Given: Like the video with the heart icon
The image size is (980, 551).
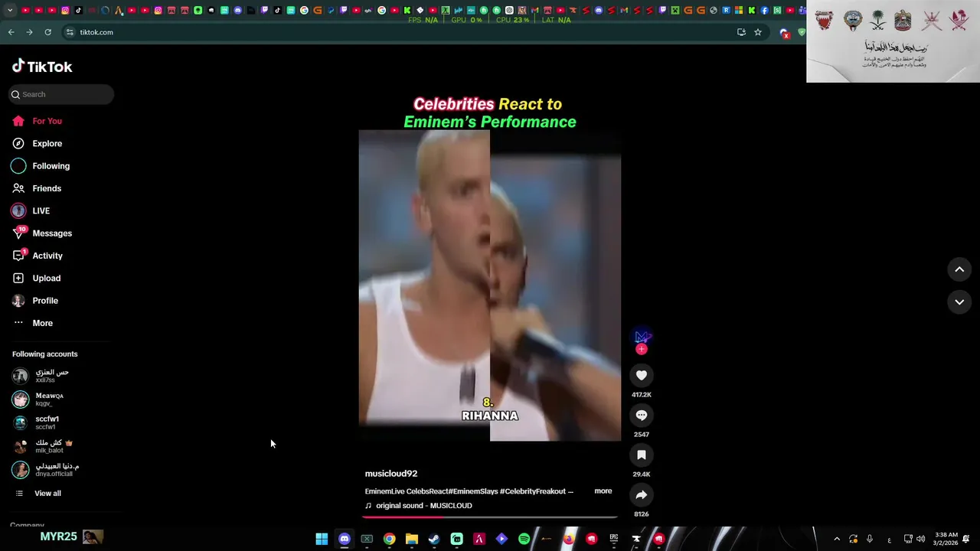Looking at the screenshot, I should (642, 375).
